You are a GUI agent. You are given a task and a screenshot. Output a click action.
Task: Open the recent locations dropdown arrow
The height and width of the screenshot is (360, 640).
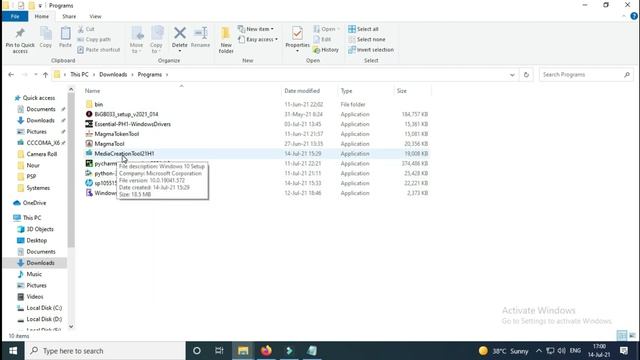point(36,75)
